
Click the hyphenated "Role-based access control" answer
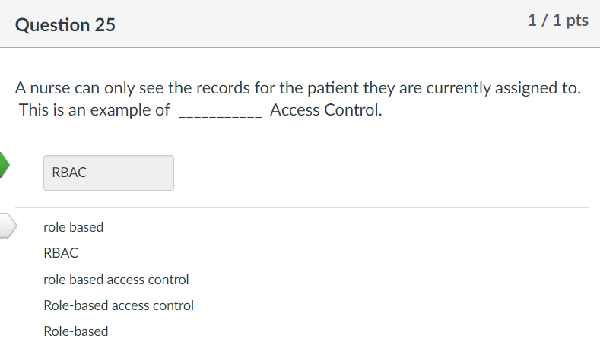[x=119, y=305]
